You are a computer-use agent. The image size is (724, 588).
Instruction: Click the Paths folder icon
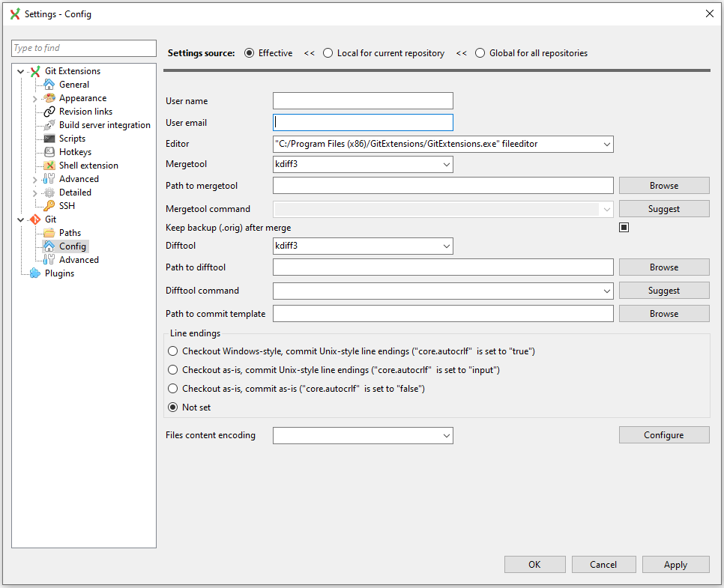49,233
